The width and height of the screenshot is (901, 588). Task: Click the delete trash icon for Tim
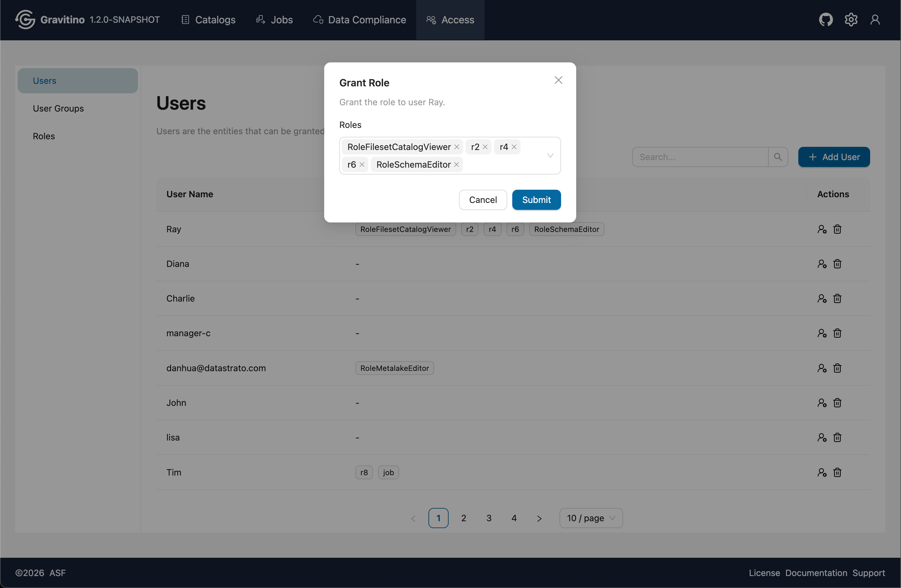tap(837, 472)
